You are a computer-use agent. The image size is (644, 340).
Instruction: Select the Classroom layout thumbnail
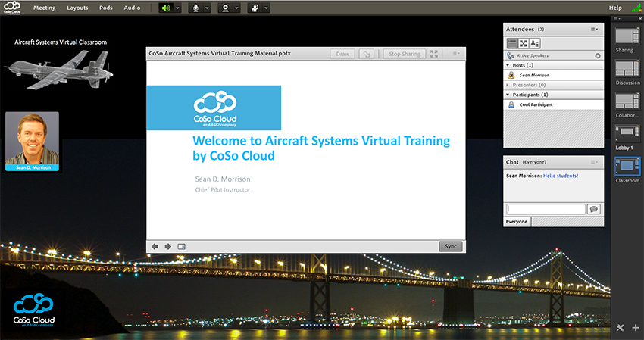627,167
